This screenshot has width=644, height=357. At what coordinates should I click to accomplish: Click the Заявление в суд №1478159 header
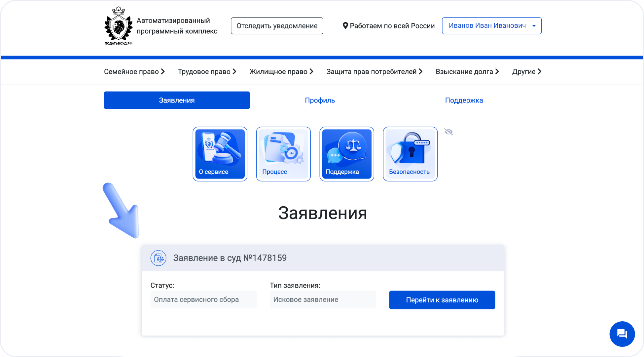point(323,258)
